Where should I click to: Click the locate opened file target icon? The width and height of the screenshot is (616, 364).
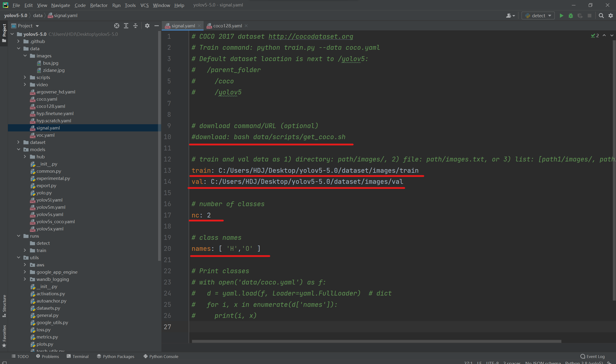click(117, 26)
